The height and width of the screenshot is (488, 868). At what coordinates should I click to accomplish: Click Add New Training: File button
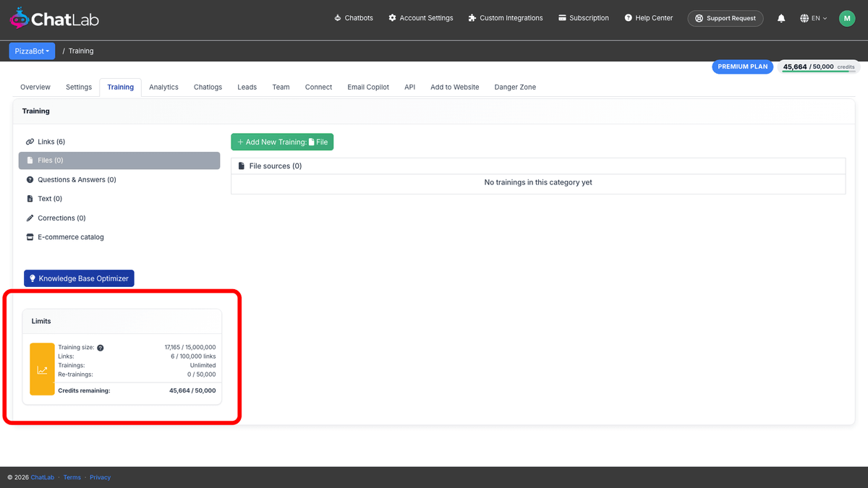point(282,142)
